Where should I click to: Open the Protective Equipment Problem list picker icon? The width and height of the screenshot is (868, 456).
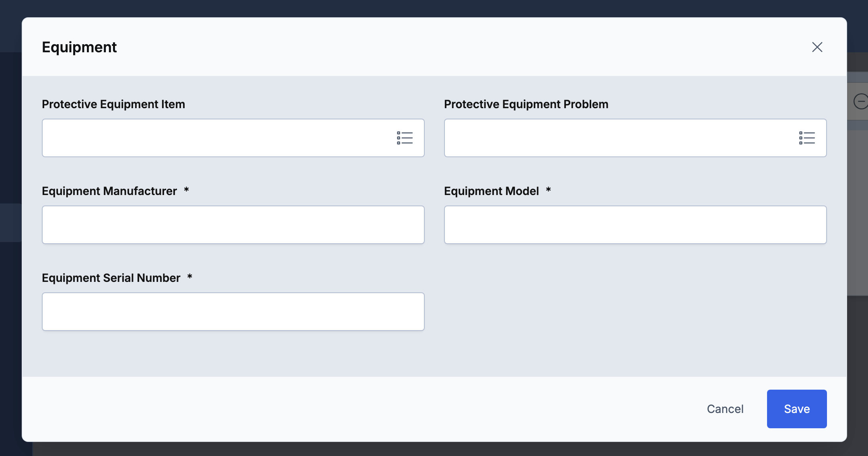(x=807, y=138)
